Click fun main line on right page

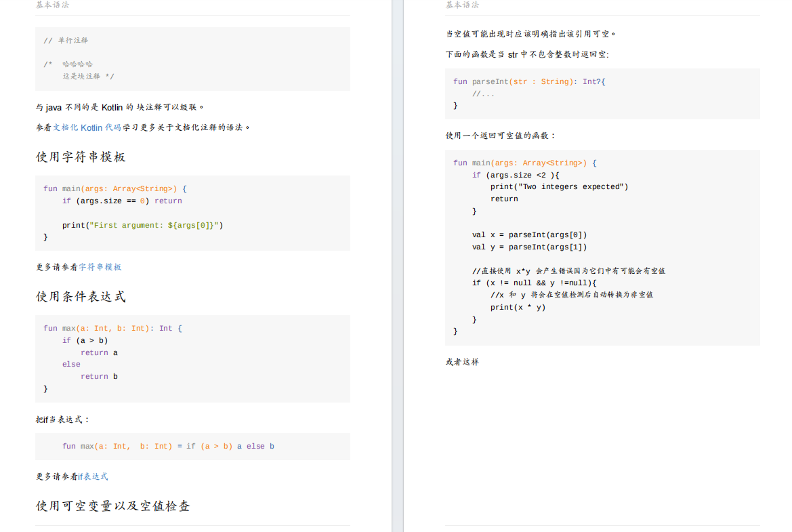(525, 163)
